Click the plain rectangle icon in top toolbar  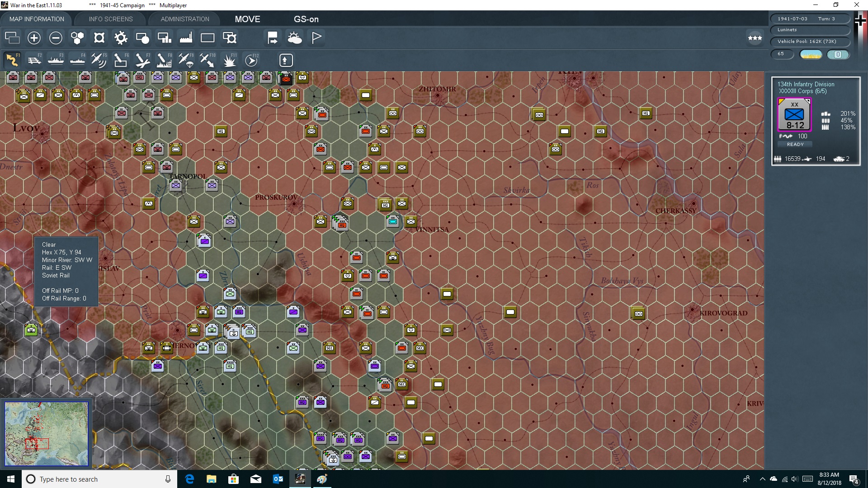208,38
